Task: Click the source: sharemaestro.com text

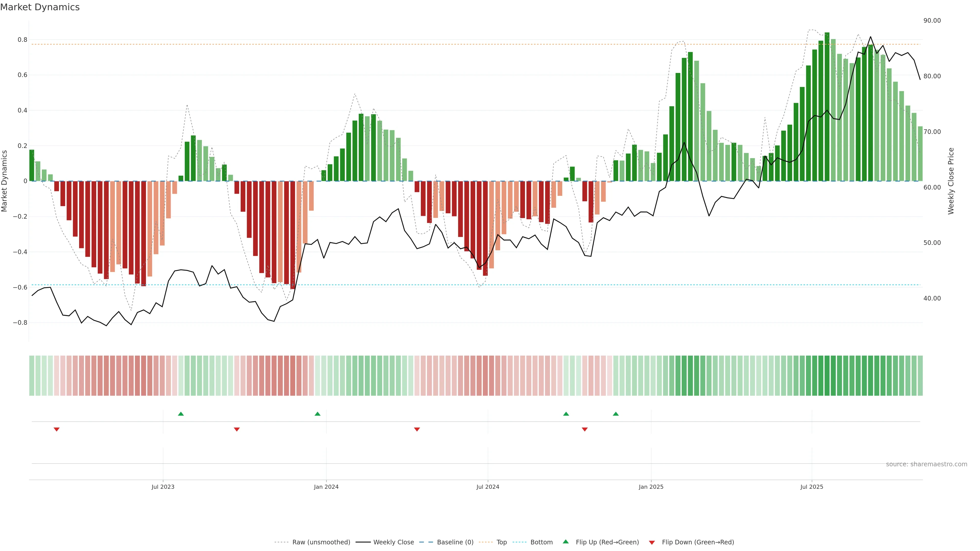Action: tap(926, 464)
